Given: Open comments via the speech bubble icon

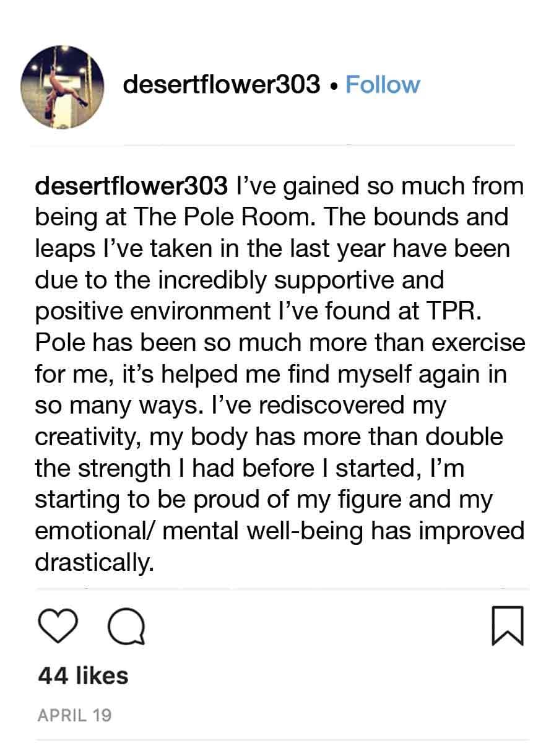Looking at the screenshot, I should click(126, 627).
